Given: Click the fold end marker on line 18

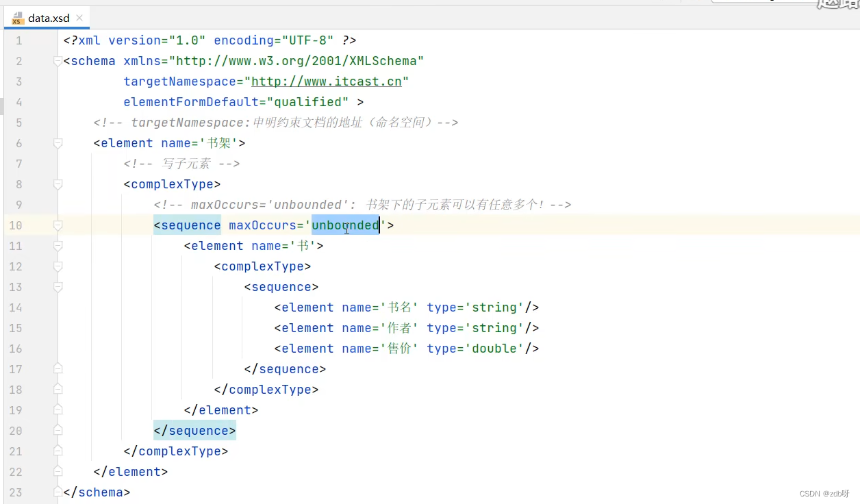Looking at the screenshot, I should (58, 389).
